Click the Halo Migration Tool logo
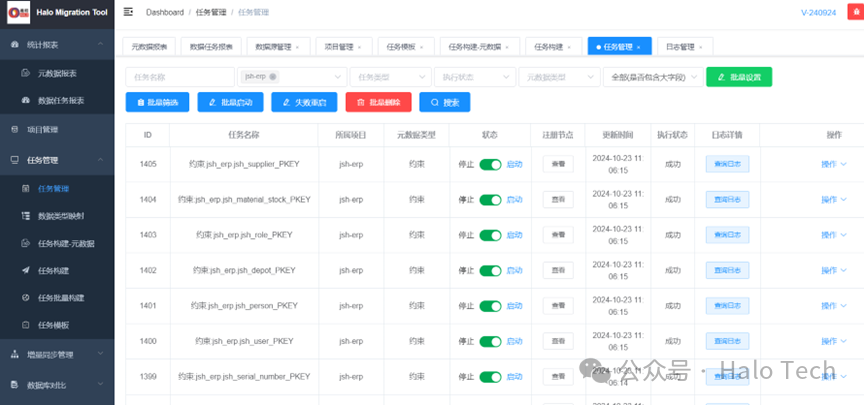Screen dimensions: 864x405 (x=19, y=13)
